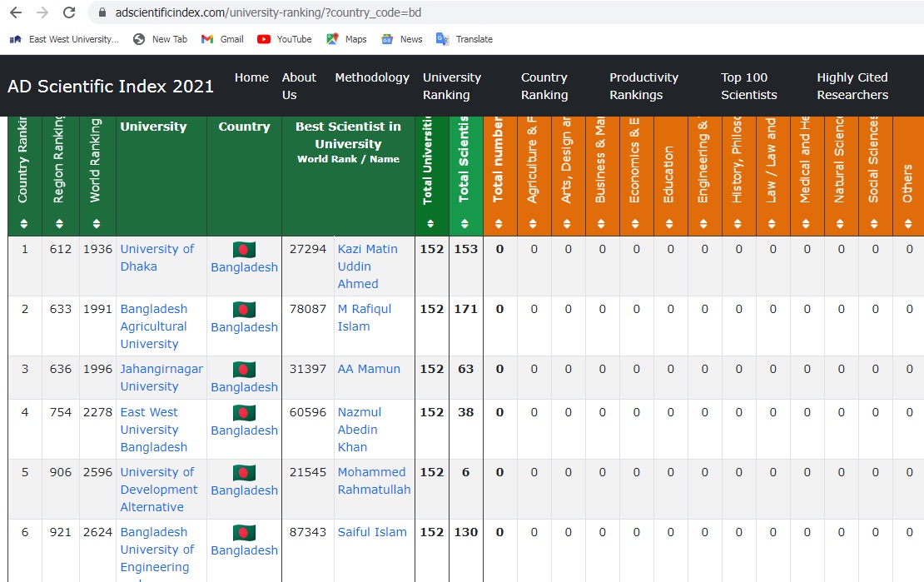The height and width of the screenshot is (582, 924).
Task: Click the Bangladesh flag in Jahangirnagar University row
Action: pos(244,369)
